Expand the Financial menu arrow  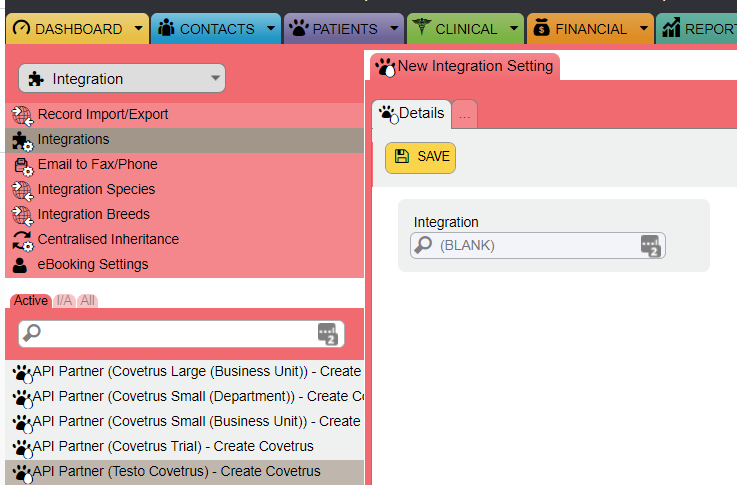point(641,29)
